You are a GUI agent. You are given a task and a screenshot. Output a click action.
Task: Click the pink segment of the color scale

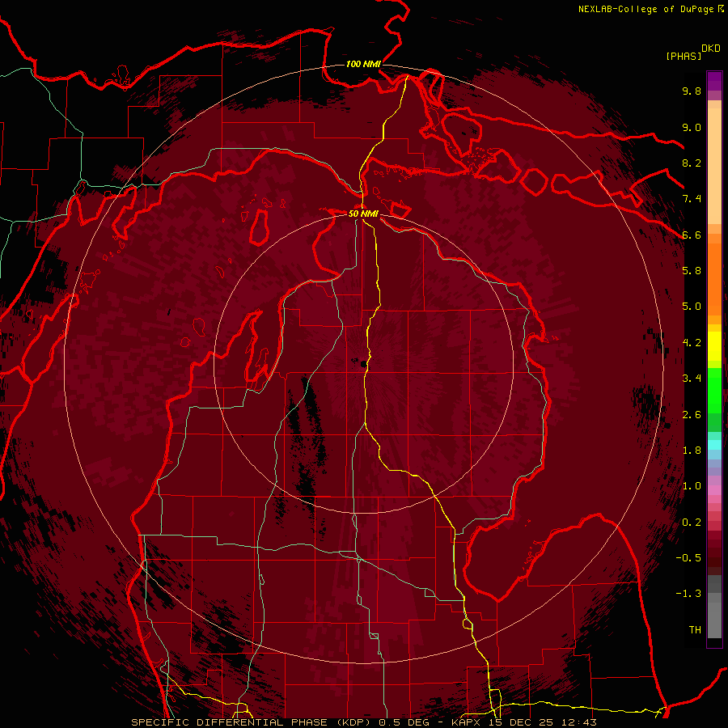point(714,490)
